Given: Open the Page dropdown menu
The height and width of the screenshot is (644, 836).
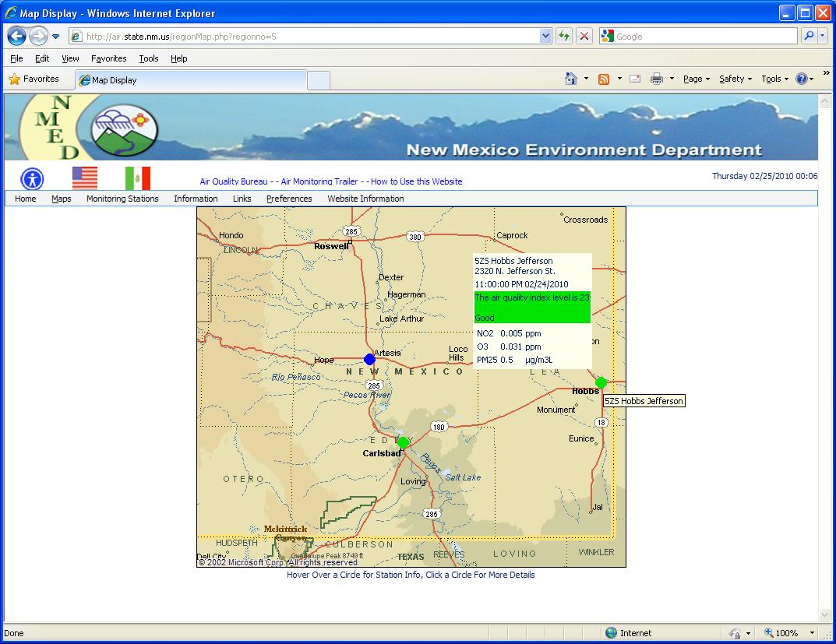Looking at the screenshot, I should point(693,79).
